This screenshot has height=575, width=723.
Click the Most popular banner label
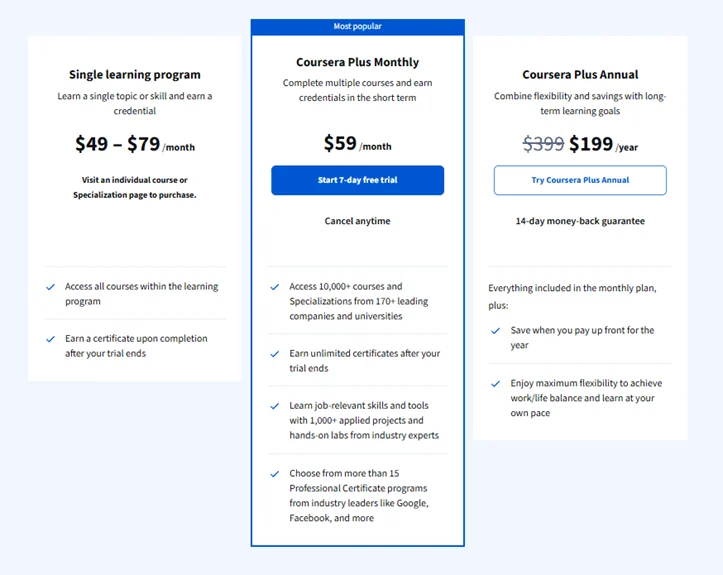(357, 26)
